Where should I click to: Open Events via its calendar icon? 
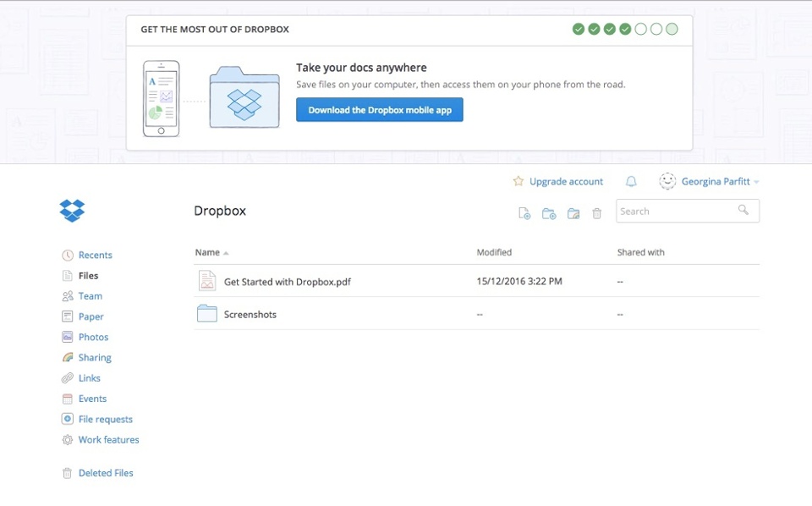tap(68, 399)
